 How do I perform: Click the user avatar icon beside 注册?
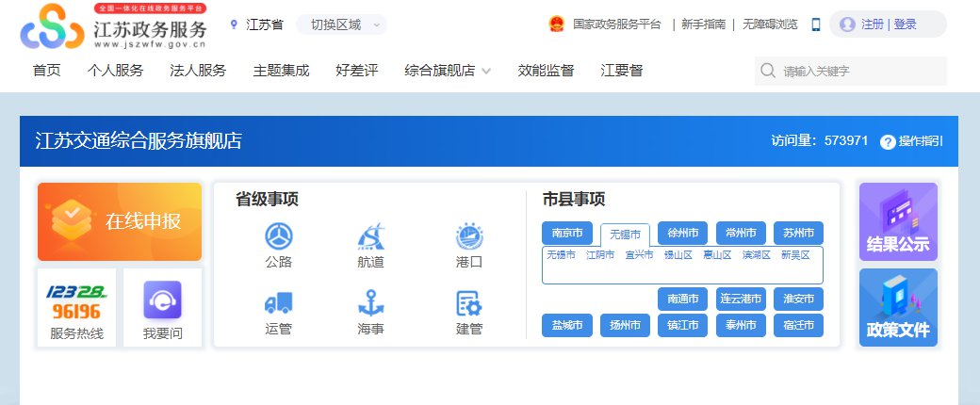point(847,24)
